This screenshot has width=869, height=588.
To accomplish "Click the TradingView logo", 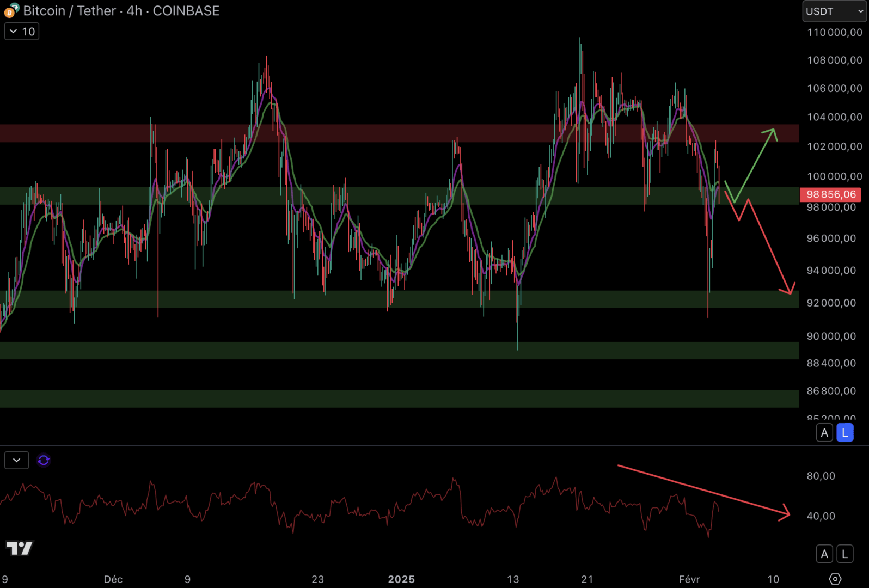I will (x=20, y=548).
